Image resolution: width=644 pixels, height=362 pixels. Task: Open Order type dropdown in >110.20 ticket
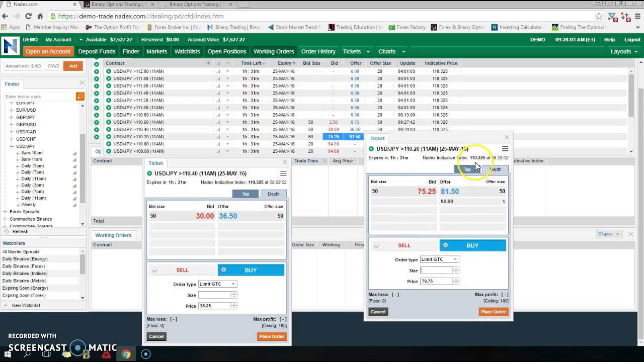click(x=439, y=259)
